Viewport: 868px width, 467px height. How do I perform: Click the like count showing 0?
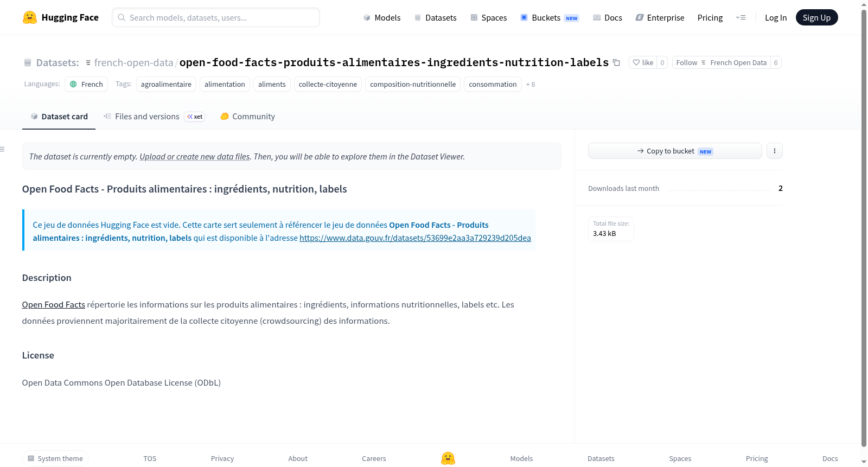coord(662,62)
